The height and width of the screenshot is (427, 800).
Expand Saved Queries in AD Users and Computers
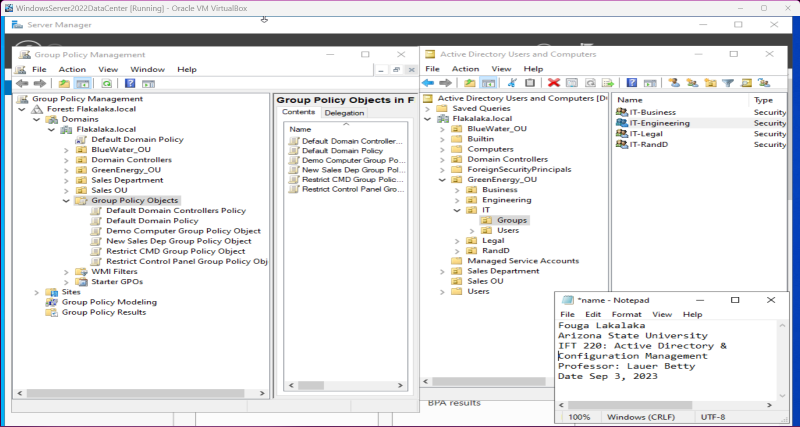[427, 109]
